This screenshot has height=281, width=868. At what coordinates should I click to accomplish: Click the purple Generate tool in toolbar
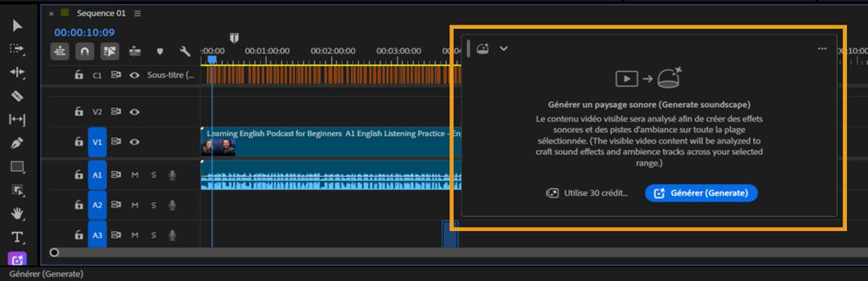pyautogui.click(x=17, y=259)
